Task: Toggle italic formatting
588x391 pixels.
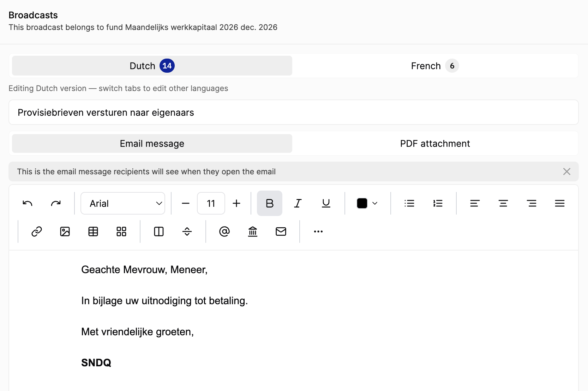Action: pos(298,203)
